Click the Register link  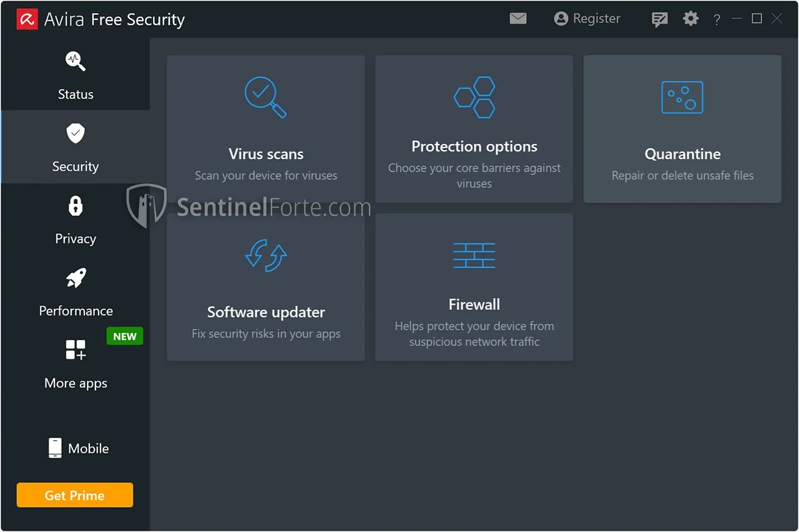(x=597, y=19)
